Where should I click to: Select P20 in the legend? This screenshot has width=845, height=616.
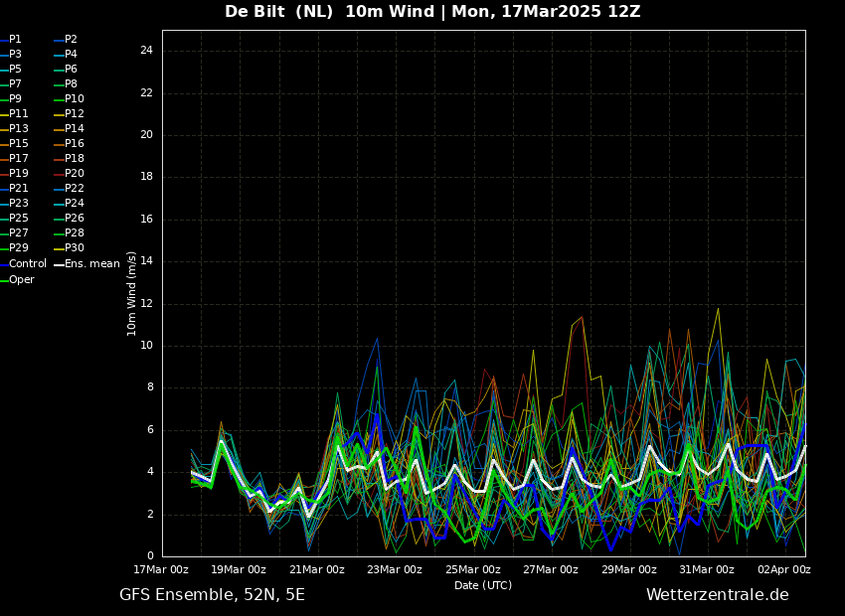click(x=74, y=174)
